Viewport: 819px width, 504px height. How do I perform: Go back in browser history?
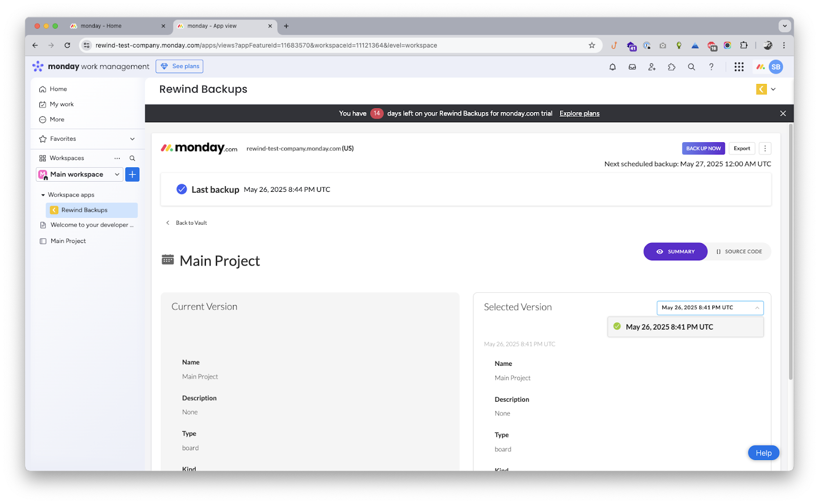[x=35, y=46]
